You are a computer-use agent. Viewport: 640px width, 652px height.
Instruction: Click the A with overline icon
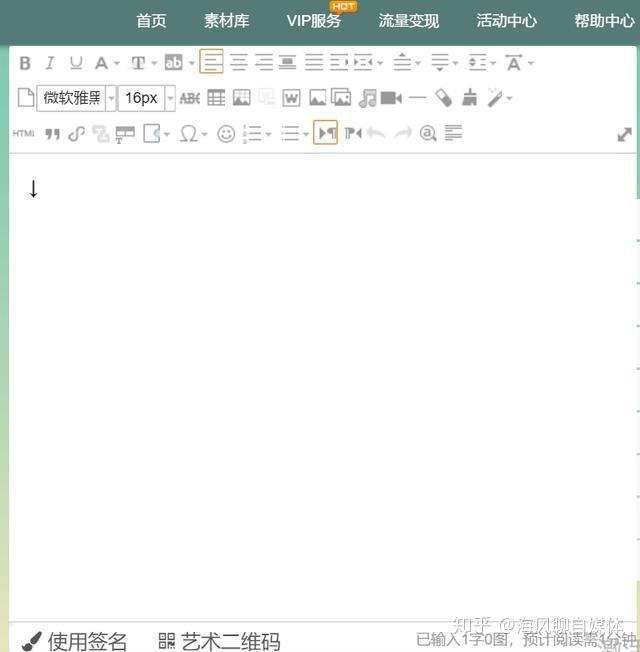[514, 63]
